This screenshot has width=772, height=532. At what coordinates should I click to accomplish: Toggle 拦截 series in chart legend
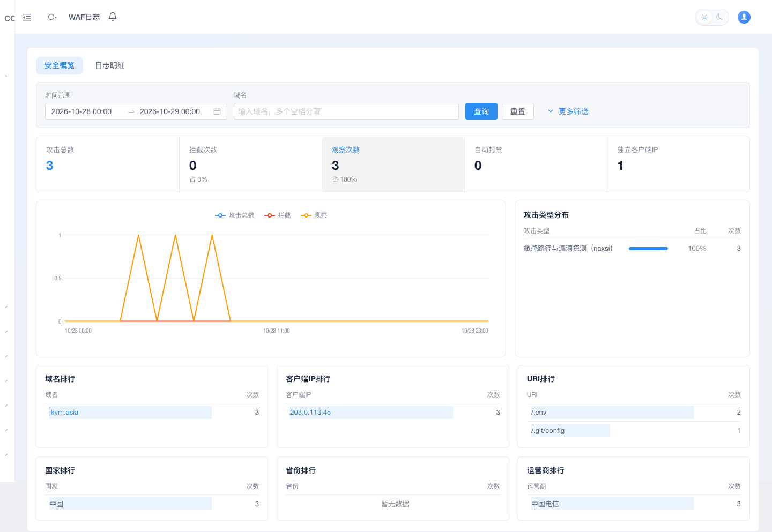278,215
